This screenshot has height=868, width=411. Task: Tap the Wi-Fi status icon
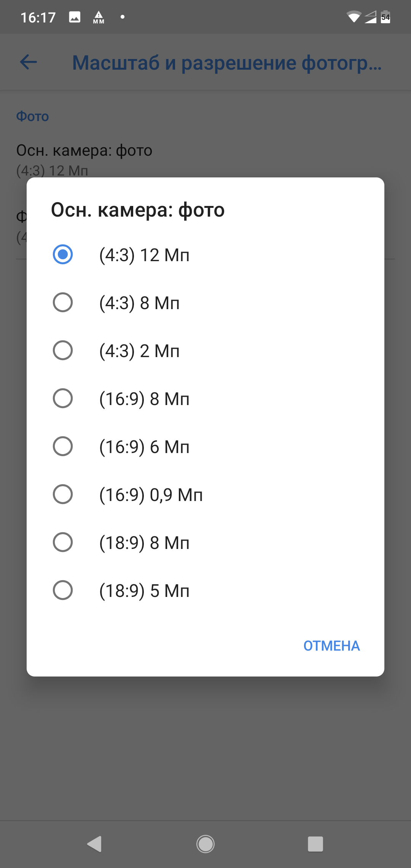coord(354,17)
